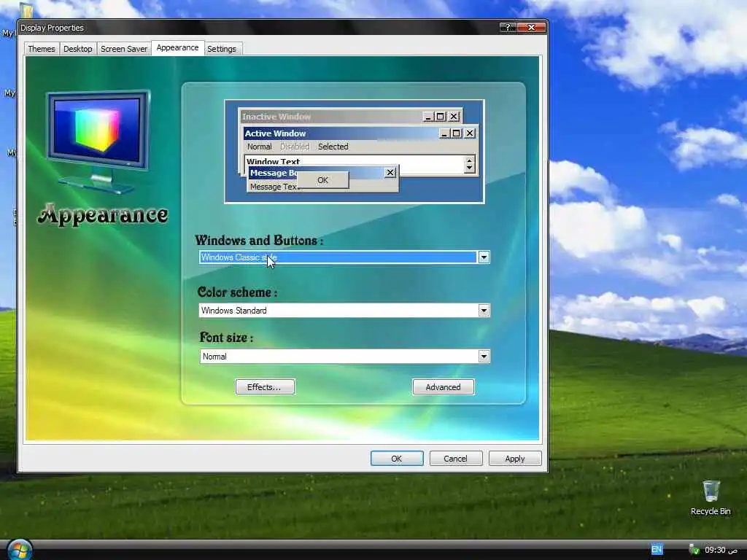
Task: Click the EN language indicator in taskbar
Action: 657,550
